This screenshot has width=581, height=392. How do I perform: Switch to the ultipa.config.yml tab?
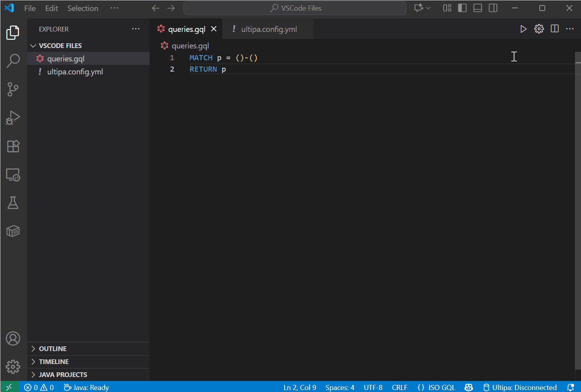pyautogui.click(x=269, y=29)
